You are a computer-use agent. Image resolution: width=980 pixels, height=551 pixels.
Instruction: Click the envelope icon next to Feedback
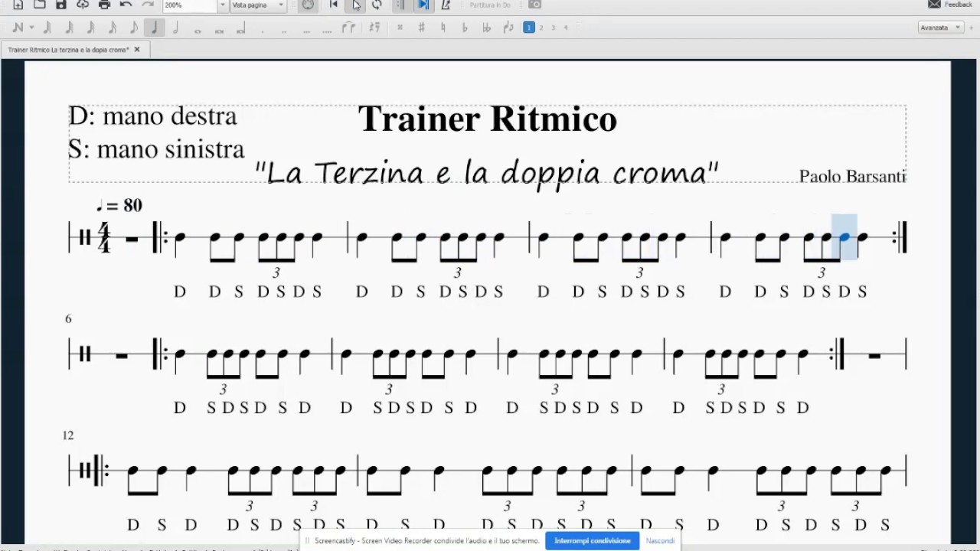(x=934, y=5)
